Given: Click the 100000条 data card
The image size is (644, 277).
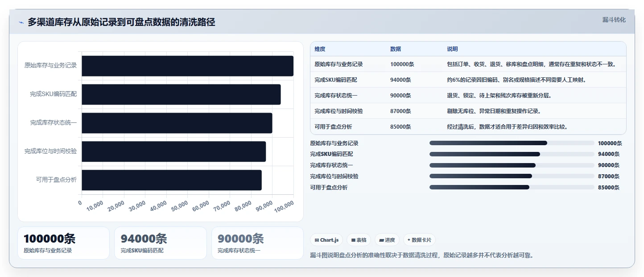Looking at the screenshot, I should 63,243.
